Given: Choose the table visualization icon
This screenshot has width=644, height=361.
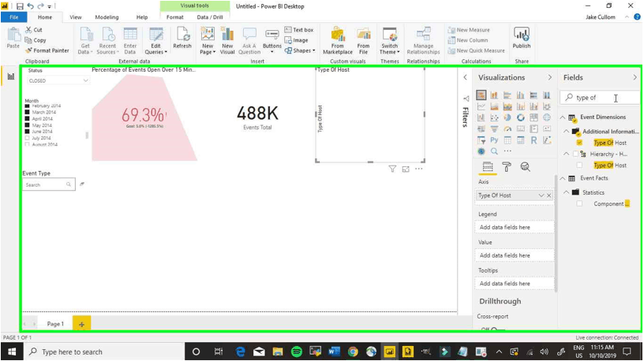Looking at the screenshot, I should tap(507, 140).
